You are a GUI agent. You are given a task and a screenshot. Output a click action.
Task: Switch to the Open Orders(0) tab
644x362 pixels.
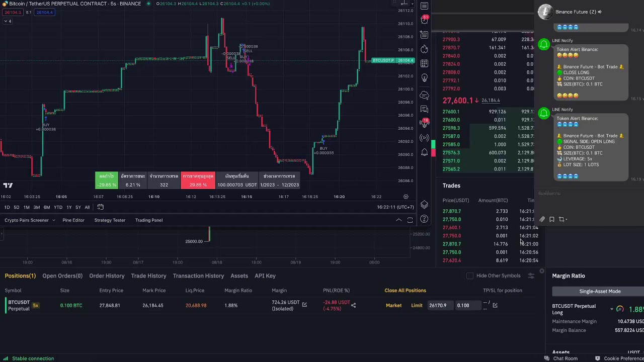62,276
